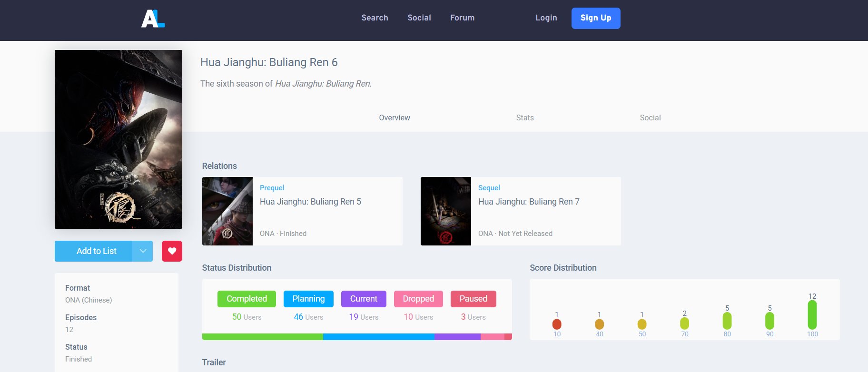The image size is (868, 372).
Task: Click the 'Trailer' section heading
Action: [x=214, y=362]
